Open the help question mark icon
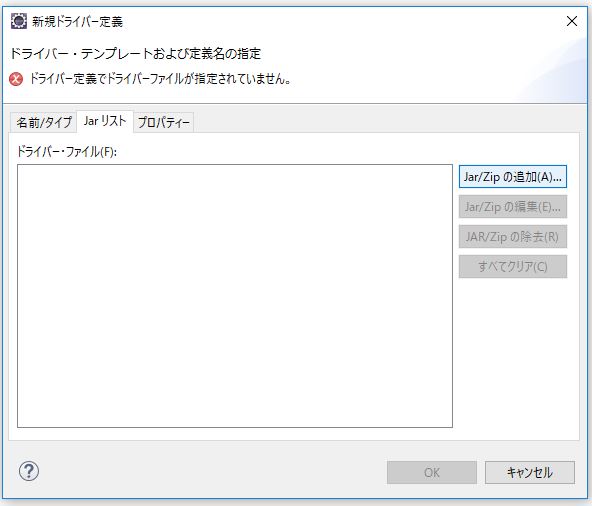This screenshot has width=592, height=506. coord(29,471)
